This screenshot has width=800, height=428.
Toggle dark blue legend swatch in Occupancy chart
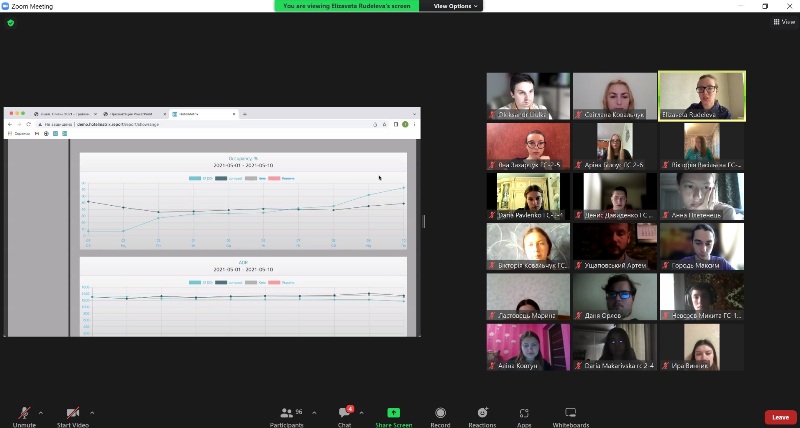tap(221, 179)
